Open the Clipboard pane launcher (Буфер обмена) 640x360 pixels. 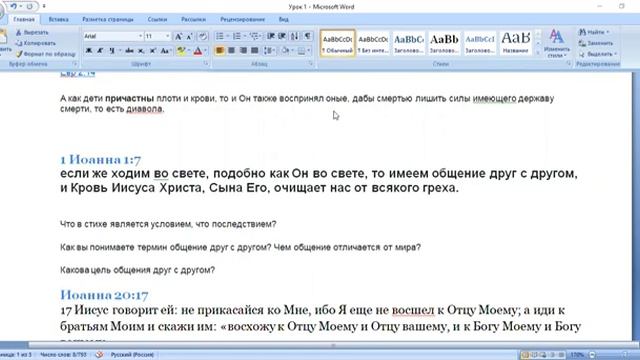(75, 64)
